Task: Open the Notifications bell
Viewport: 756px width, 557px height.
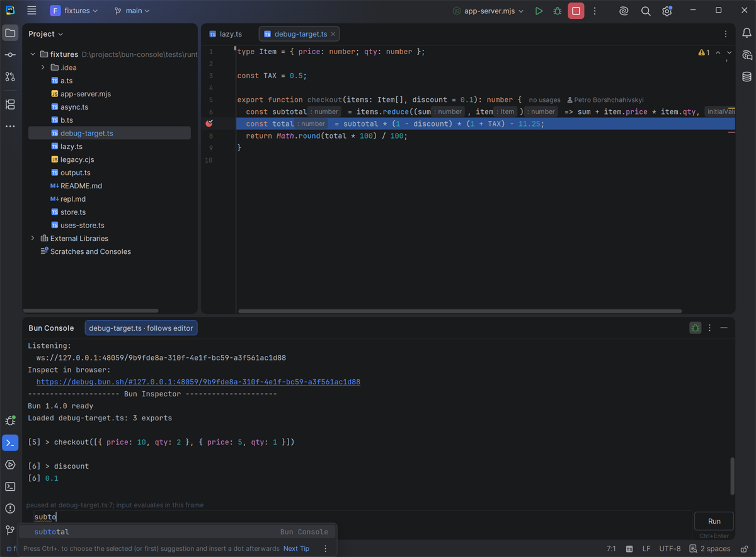Action: tap(747, 33)
